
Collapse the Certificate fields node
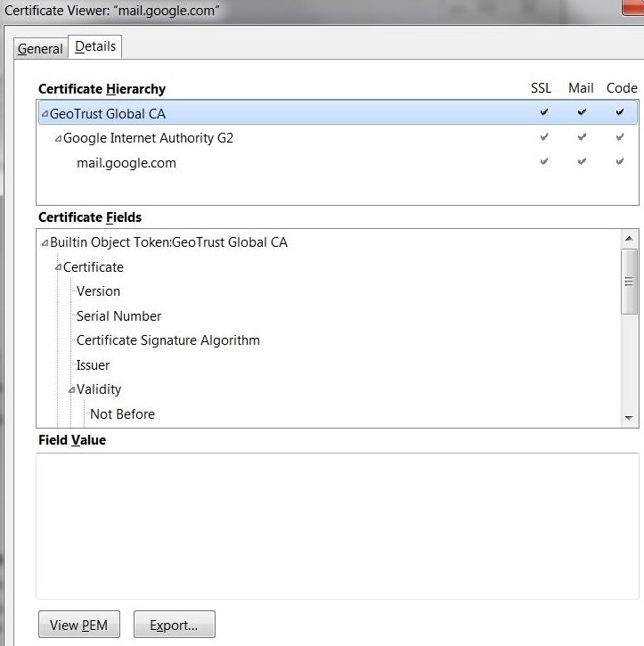pyautogui.click(x=59, y=268)
